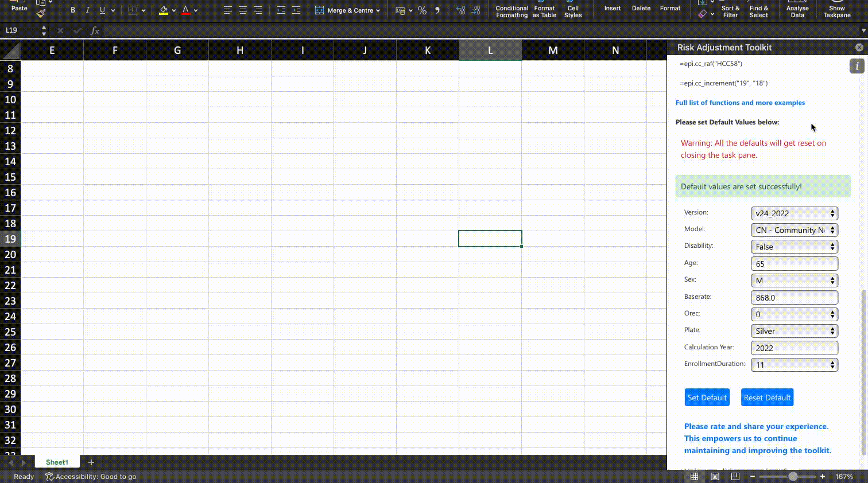Image resolution: width=868 pixels, height=483 pixels.
Task: Click the Calculation Year field
Action: pos(795,348)
